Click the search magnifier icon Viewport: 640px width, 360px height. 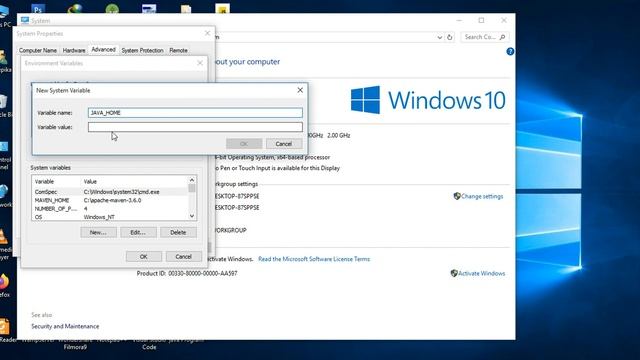[502, 37]
